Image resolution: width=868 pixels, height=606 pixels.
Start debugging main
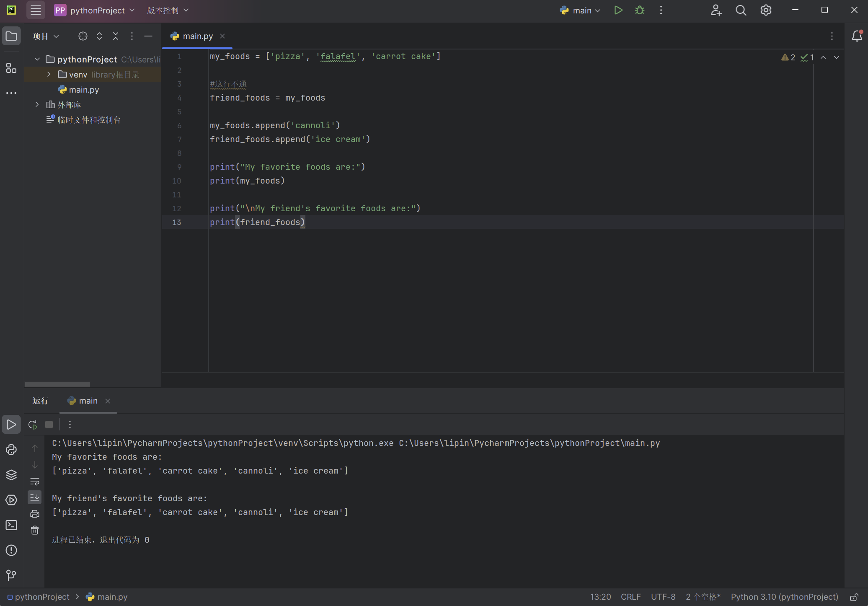pos(639,10)
